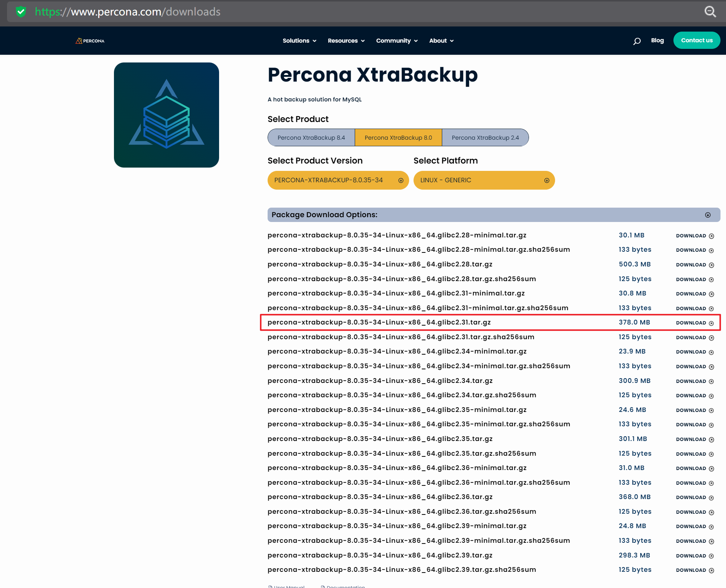Click filename glibc2.34-minimal.tar.gz in list
This screenshot has width=726, height=588.
[397, 351]
